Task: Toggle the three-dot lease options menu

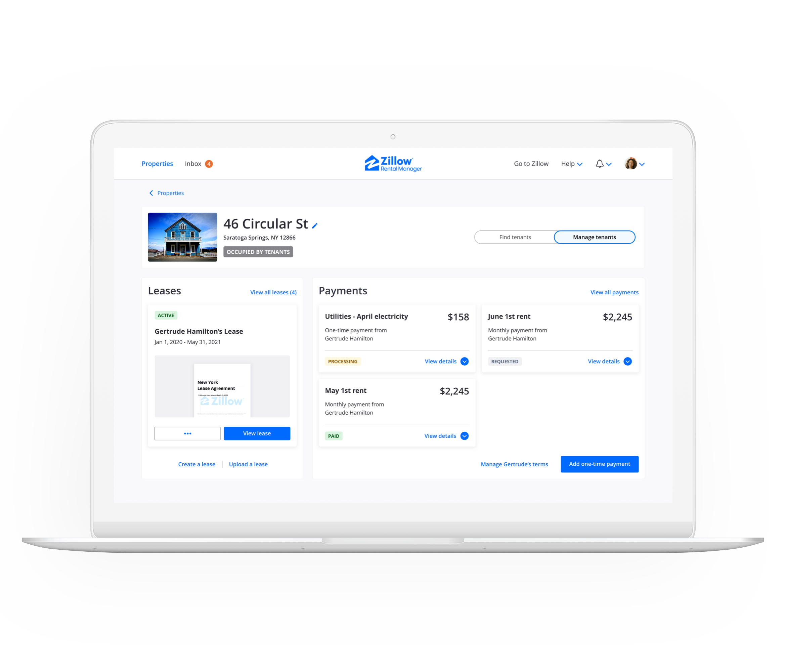Action: (x=187, y=433)
